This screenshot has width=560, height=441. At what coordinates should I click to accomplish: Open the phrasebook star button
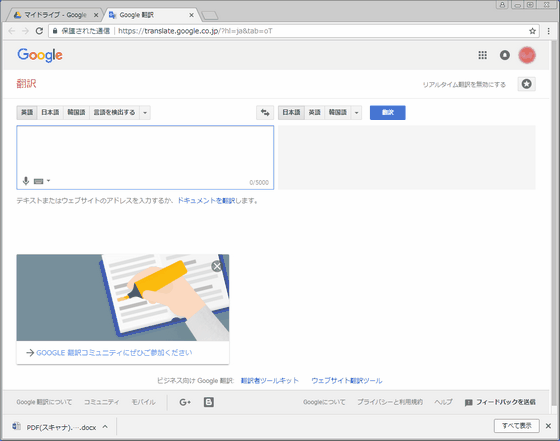[526, 84]
